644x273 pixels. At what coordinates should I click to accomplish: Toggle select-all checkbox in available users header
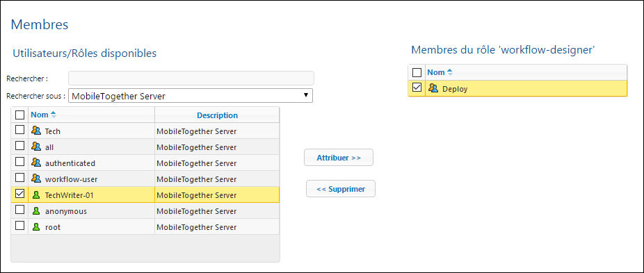19,115
